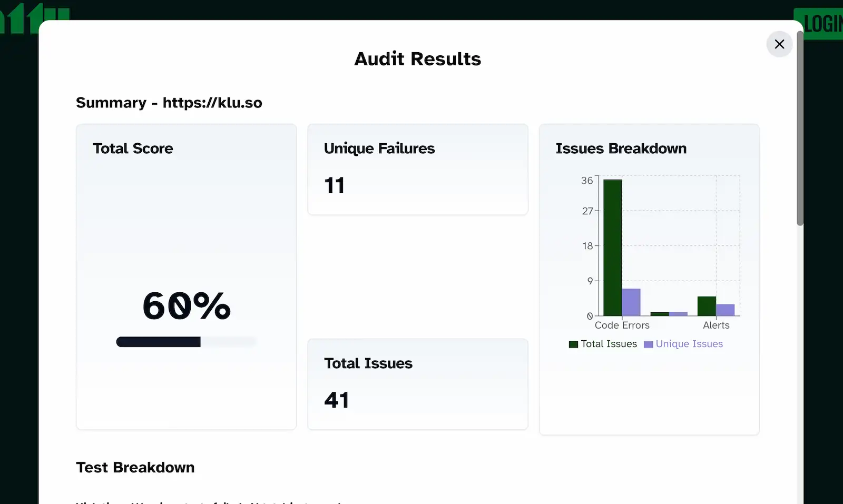Click the Total Score progress bar
The height and width of the screenshot is (504, 843).
(186, 342)
